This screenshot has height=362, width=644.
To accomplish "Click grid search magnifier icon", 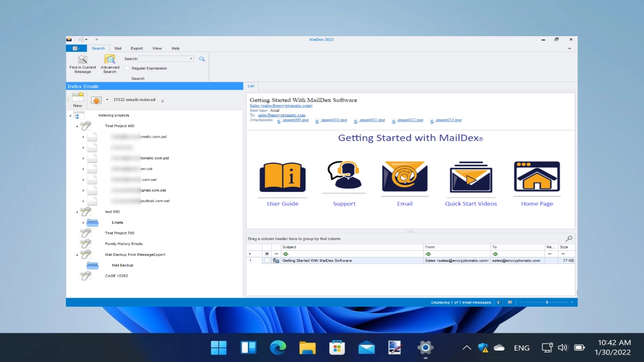I will pyautogui.click(x=569, y=238).
